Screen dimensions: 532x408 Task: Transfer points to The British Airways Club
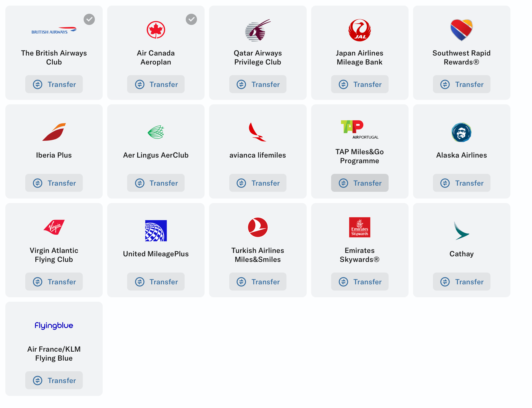coord(54,84)
